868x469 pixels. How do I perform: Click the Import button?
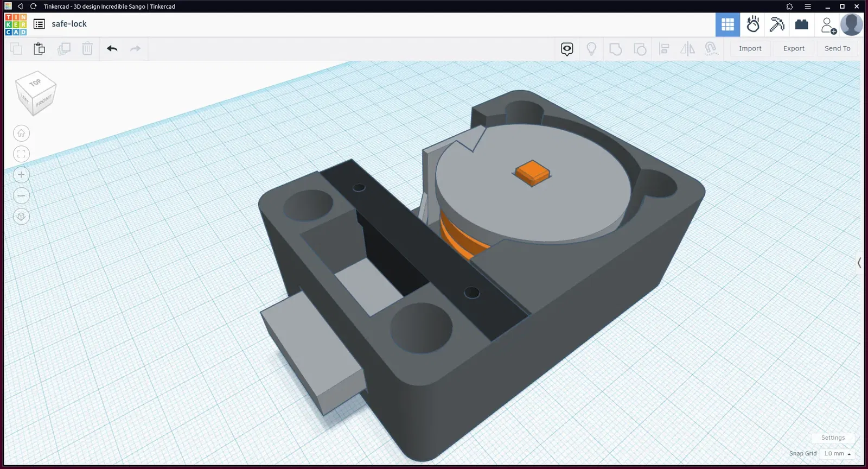pyautogui.click(x=750, y=48)
